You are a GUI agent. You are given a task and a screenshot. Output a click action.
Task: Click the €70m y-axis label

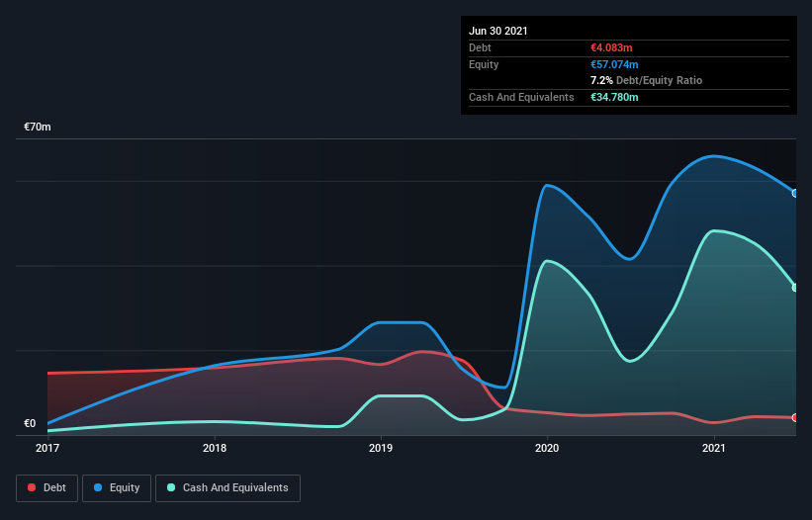tap(38, 127)
